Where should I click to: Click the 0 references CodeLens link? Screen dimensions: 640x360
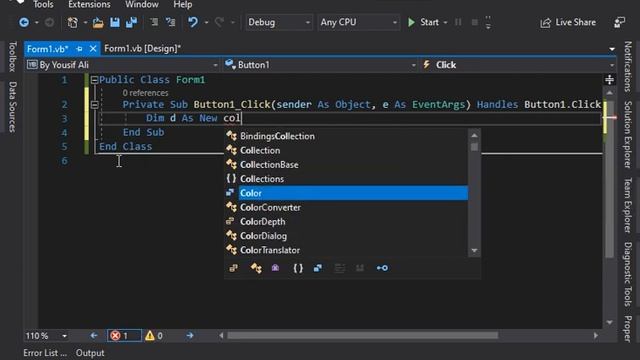point(145,93)
